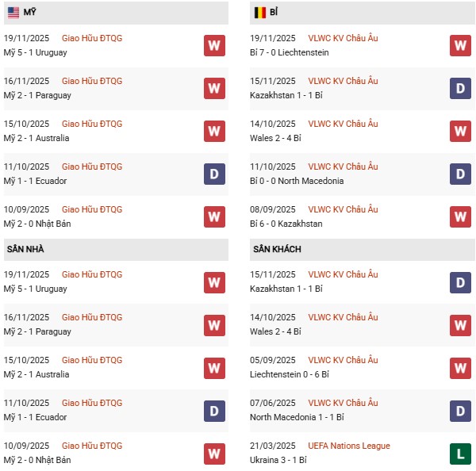Click the W badge for Mỹ 5 - 1 Uruguay under the MỸ header
Image resolution: width=476 pixels, height=471 pixels.
point(214,45)
